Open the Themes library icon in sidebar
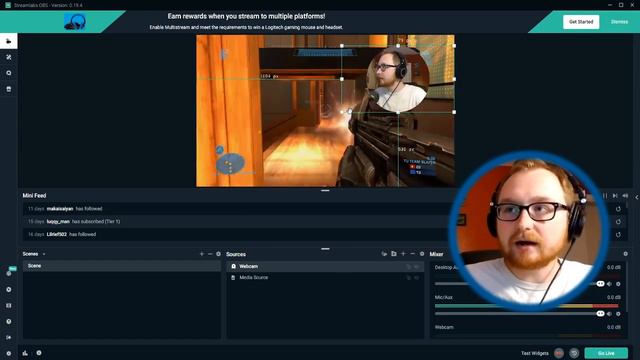This screenshot has height=360, width=640. [x=9, y=57]
